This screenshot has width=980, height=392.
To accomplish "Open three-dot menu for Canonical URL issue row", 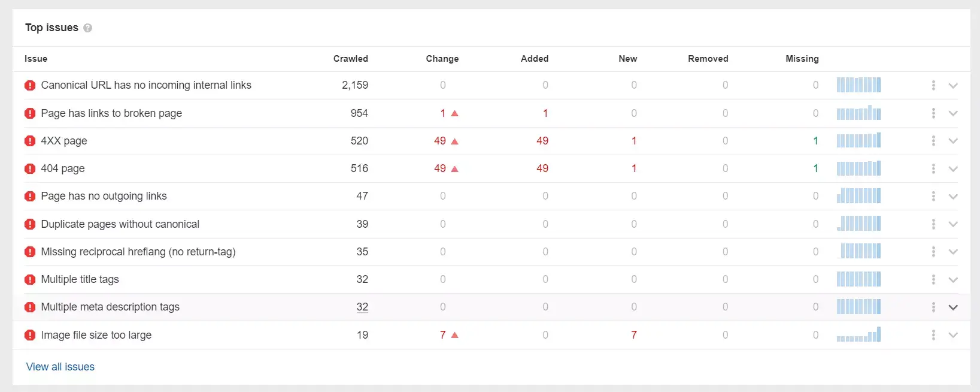I will click(933, 85).
